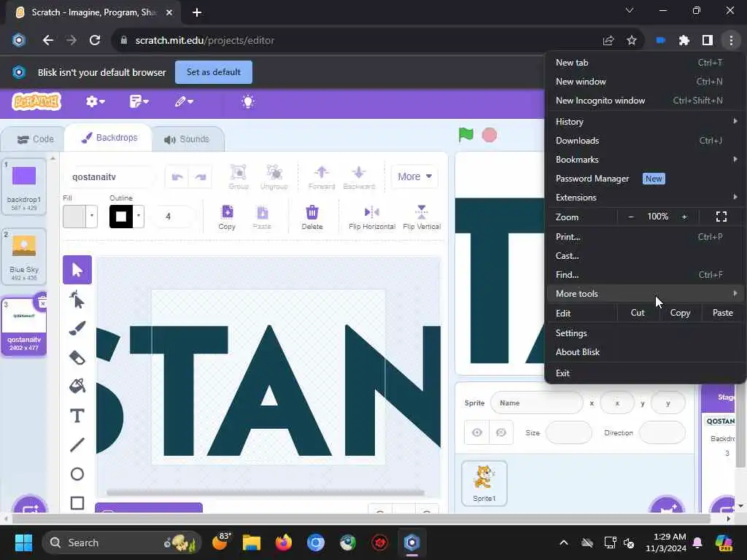Click the green flag to run

[x=466, y=135]
